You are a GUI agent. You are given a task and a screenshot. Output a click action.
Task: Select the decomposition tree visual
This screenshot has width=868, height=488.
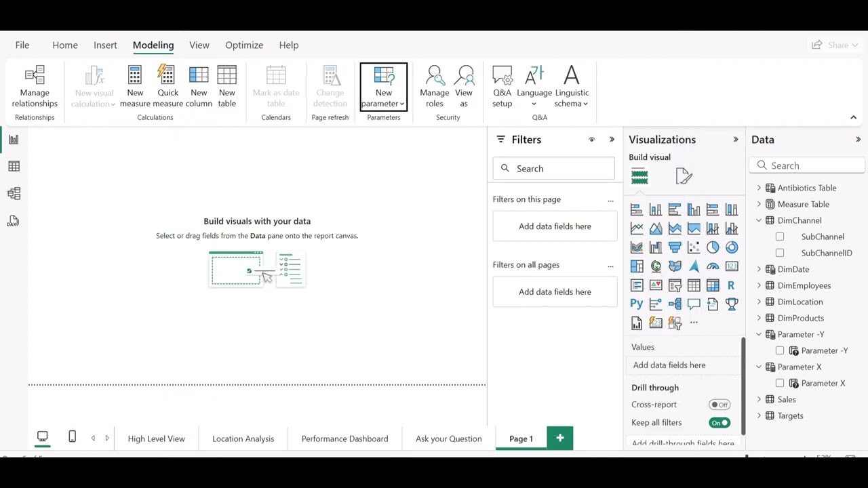(x=675, y=304)
